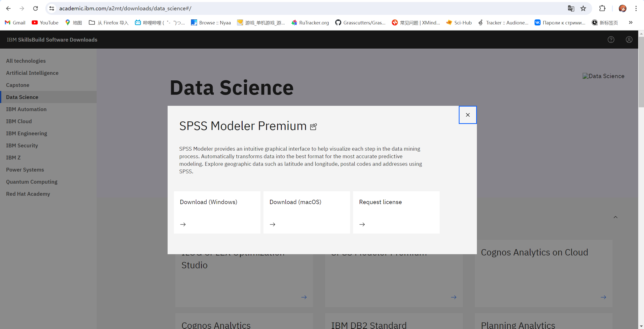Open the YouTube bookmark
This screenshot has height=329, width=644.
tap(45, 22)
